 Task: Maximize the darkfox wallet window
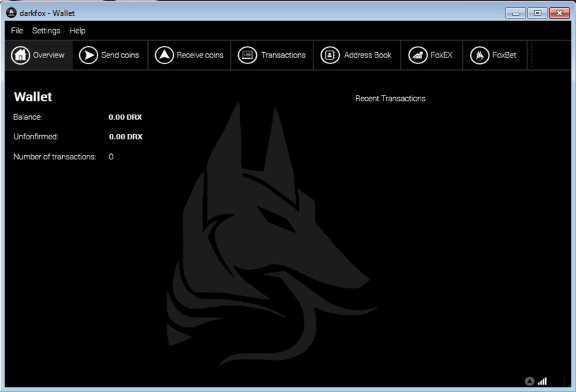(x=537, y=13)
